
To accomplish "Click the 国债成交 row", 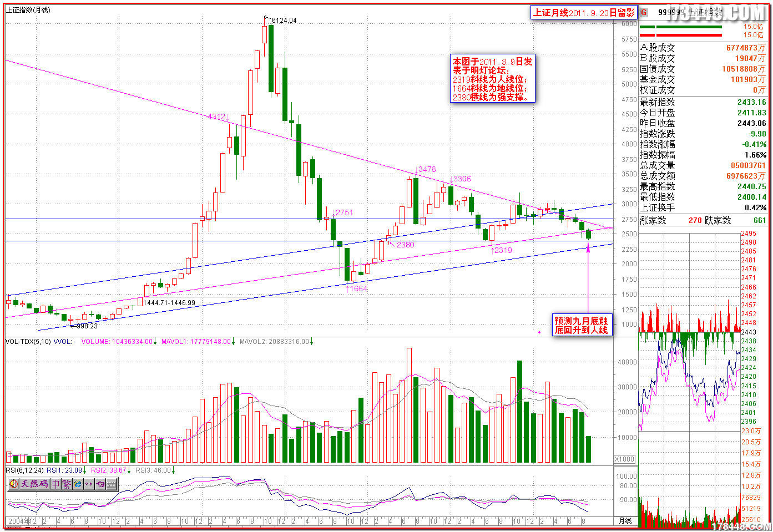I will tap(703, 69).
